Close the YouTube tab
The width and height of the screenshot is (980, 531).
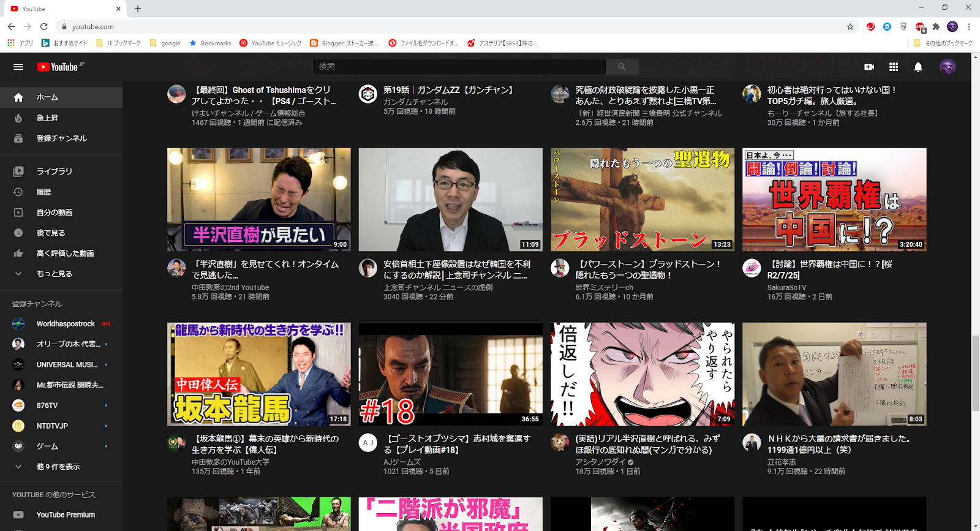click(118, 9)
